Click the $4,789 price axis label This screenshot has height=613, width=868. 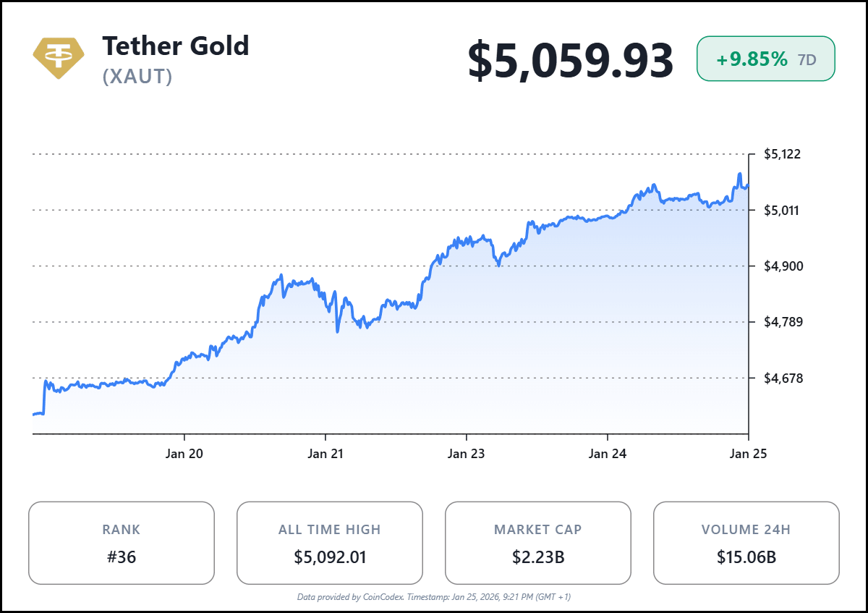click(x=783, y=322)
